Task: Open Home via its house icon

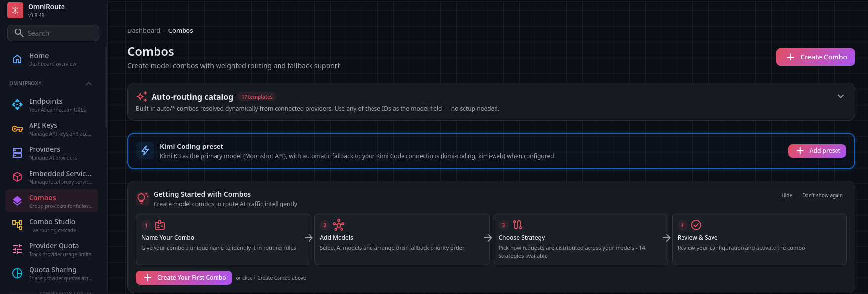Action: click(17, 59)
